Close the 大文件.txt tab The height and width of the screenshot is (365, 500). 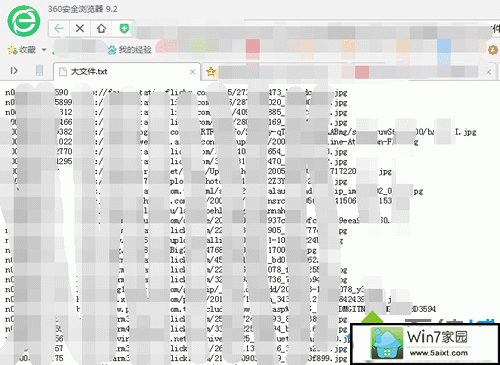tap(192, 72)
